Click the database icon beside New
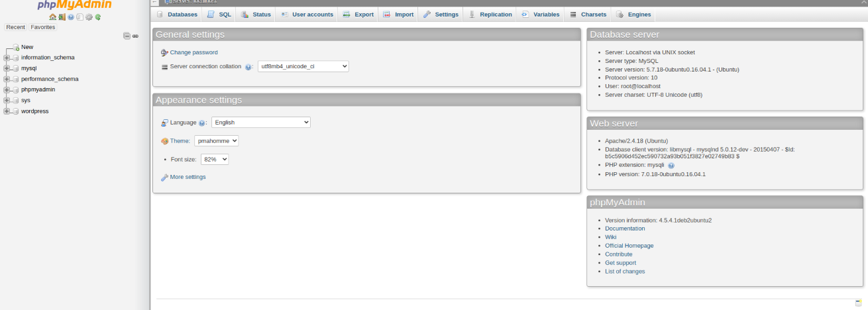Screen dimensions: 868x310 pos(16,48)
